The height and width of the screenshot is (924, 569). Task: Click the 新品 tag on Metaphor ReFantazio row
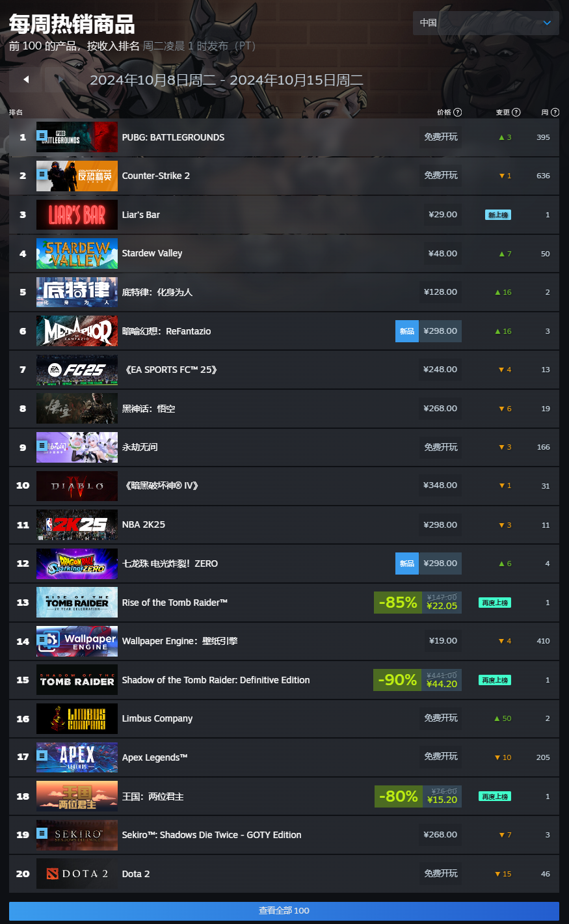coord(407,331)
